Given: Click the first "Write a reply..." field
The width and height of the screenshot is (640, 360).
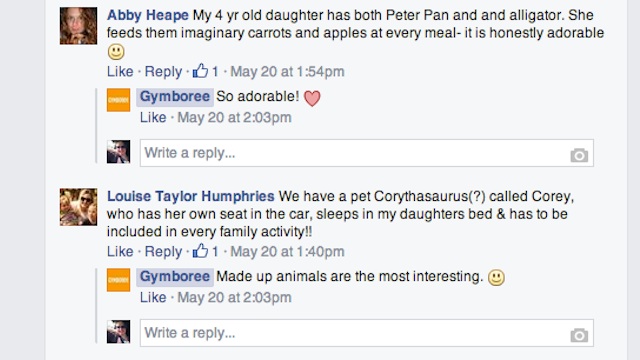Looking at the screenshot, I should [367, 153].
